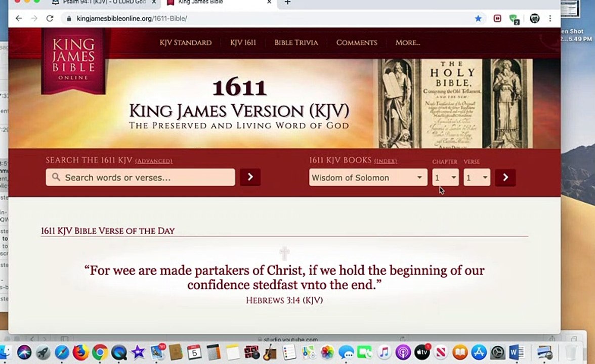The height and width of the screenshot is (364, 595).
Task: Open Apple TV app in dock
Action: (421, 353)
